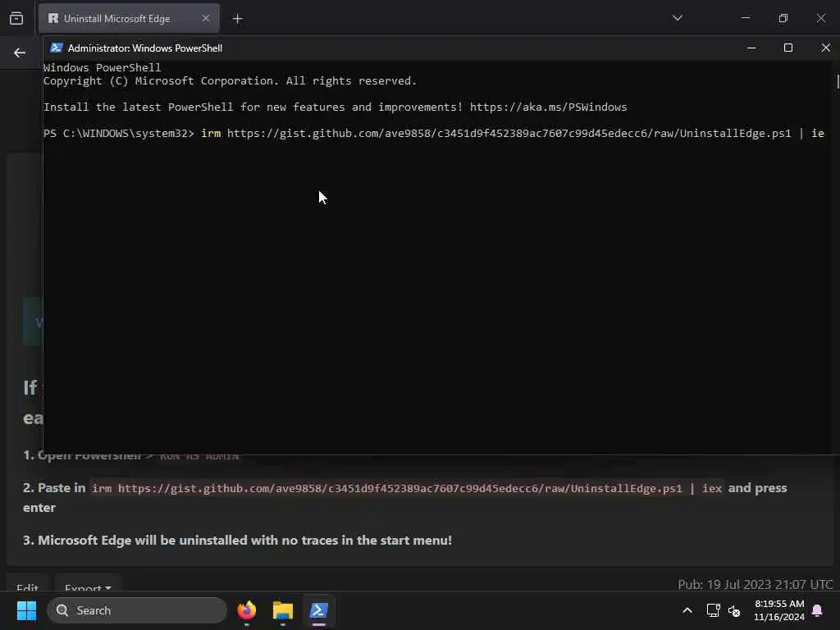Open the notifications bell icon
This screenshot has height=630, width=840.
(x=817, y=610)
